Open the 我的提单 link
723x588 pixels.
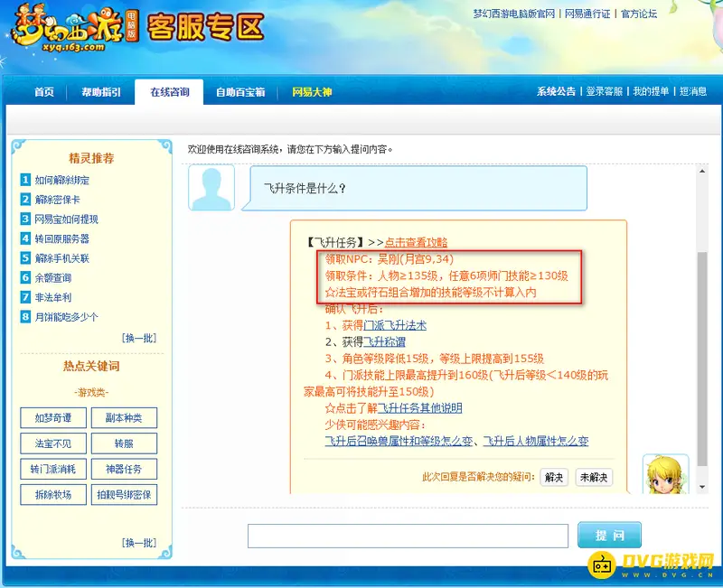(651, 91)
